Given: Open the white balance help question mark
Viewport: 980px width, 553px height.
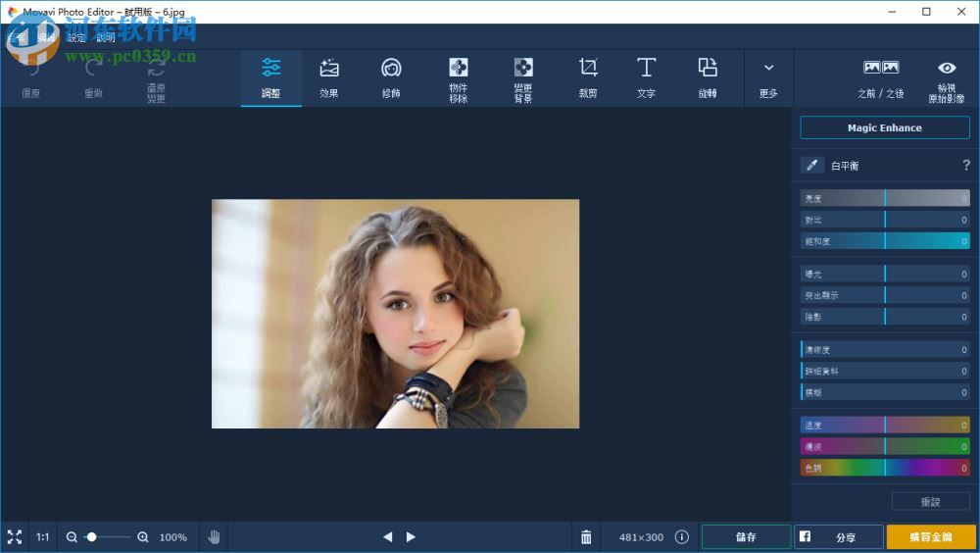Looking at the screenshot, I should click(966, 165).
